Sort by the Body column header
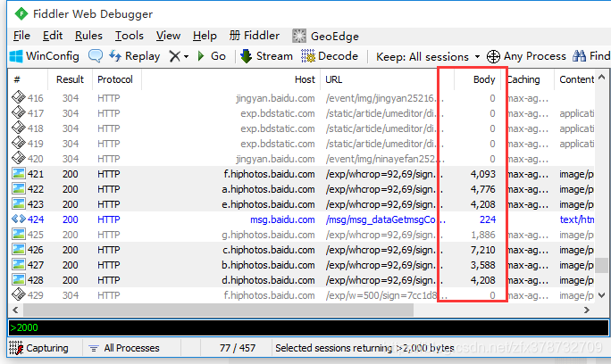Image resolution: width=611 pixels, height=364 pixels. click(477, 79)
